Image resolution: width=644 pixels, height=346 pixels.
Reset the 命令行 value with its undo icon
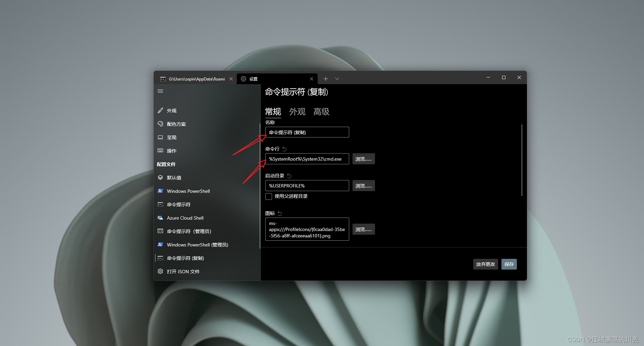click(284, 149)
